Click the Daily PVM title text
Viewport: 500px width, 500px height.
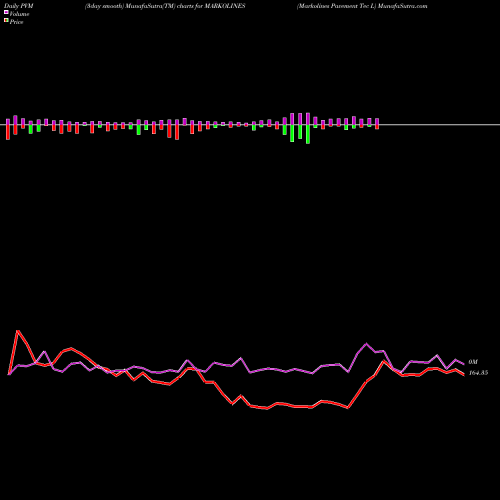(x=19, y=6)
